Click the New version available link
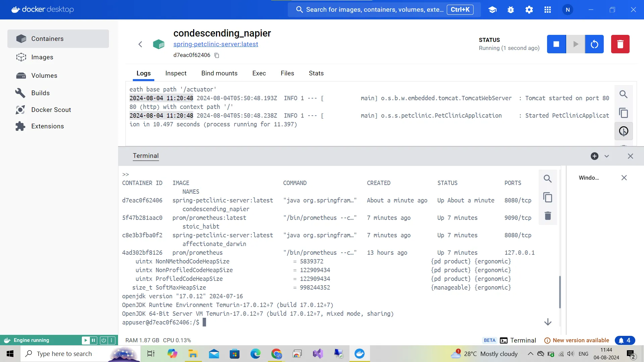Screen dimensions: 644x362 pyautogui.click(x=577, y=341)
